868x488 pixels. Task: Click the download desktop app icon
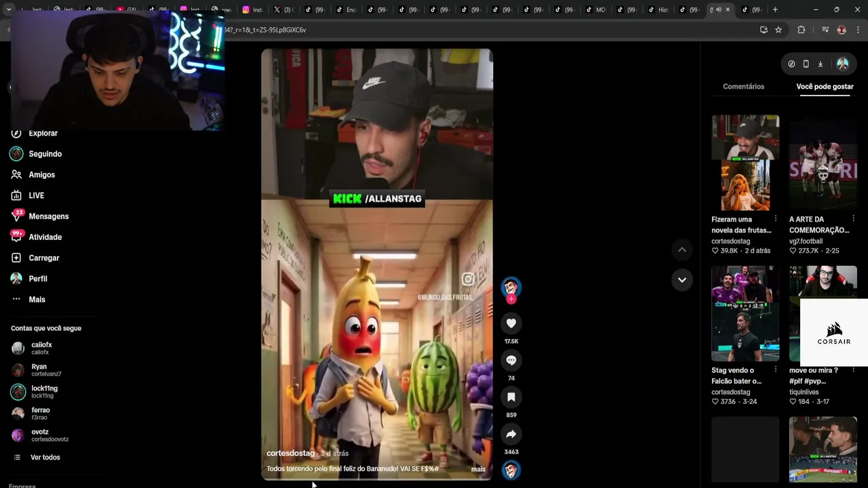[x=820, y=64]
